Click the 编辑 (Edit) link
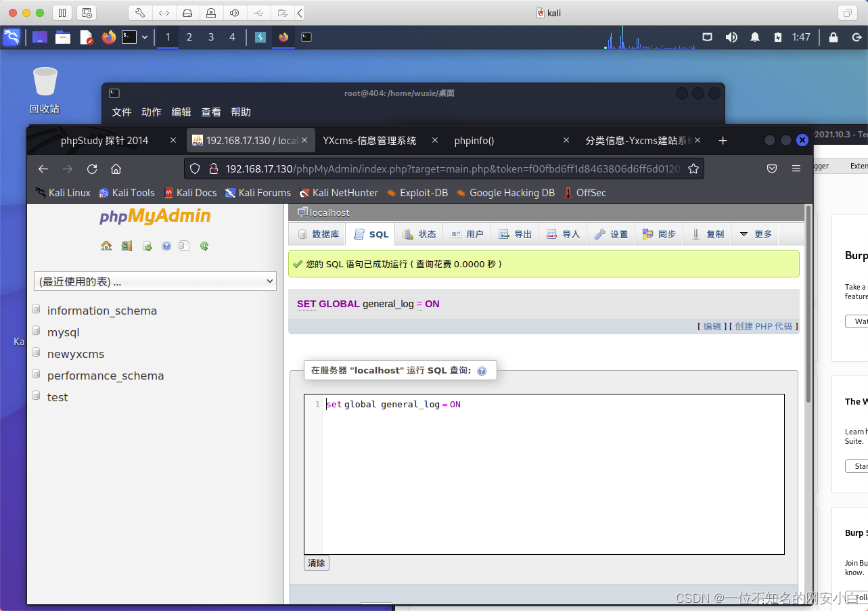The height and width of the screenshot is (611, 868). coord(712,326)
